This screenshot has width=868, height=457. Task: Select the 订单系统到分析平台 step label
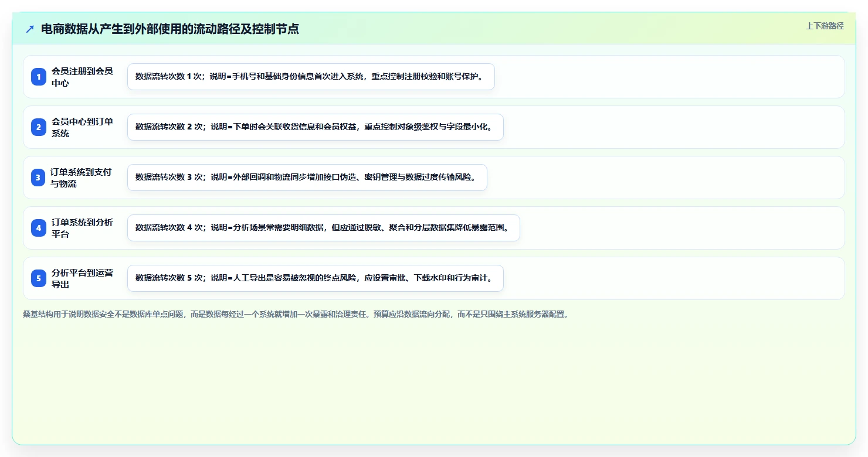point(82,228)
